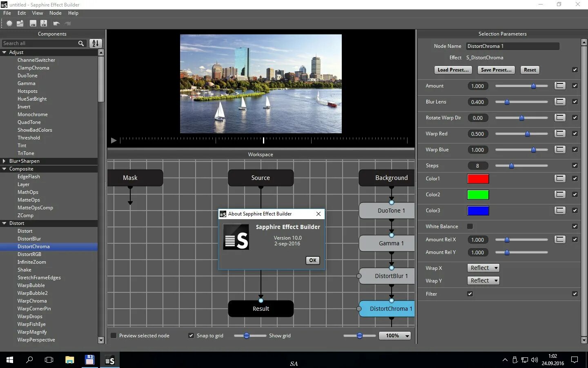Toggle the checkbox at the Amount row's right end
Image resolution: width=588 pixels, height=368 pixels.
tap(575, 86)
